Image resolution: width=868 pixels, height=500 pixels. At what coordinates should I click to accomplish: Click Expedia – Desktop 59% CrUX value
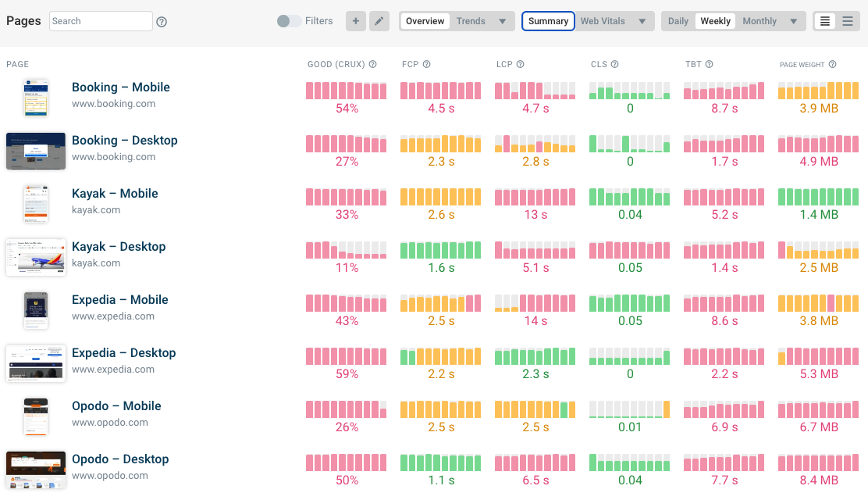[x=347, y=374]
